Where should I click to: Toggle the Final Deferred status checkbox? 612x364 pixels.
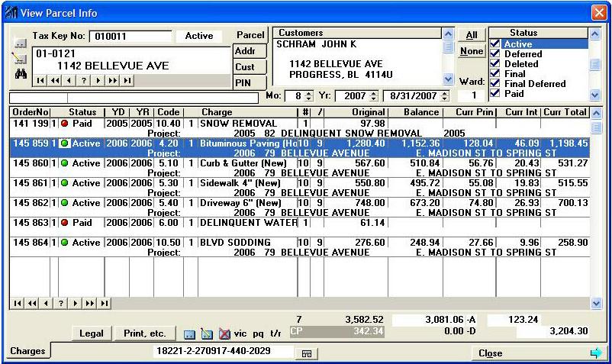494,84
